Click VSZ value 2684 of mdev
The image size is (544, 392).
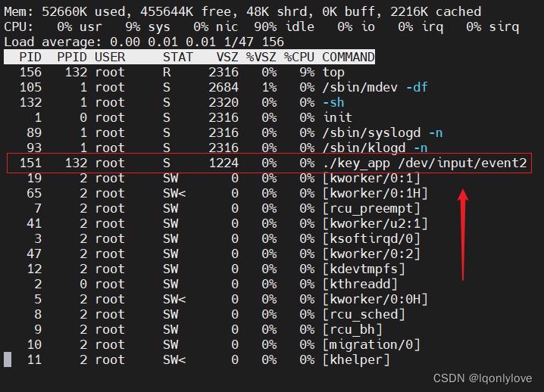tap(224, 87)
